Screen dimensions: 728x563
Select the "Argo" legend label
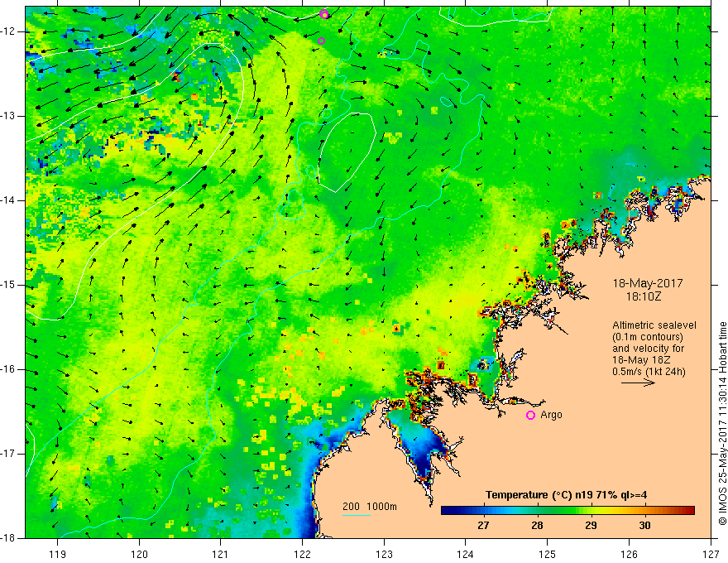click(551, 415)
